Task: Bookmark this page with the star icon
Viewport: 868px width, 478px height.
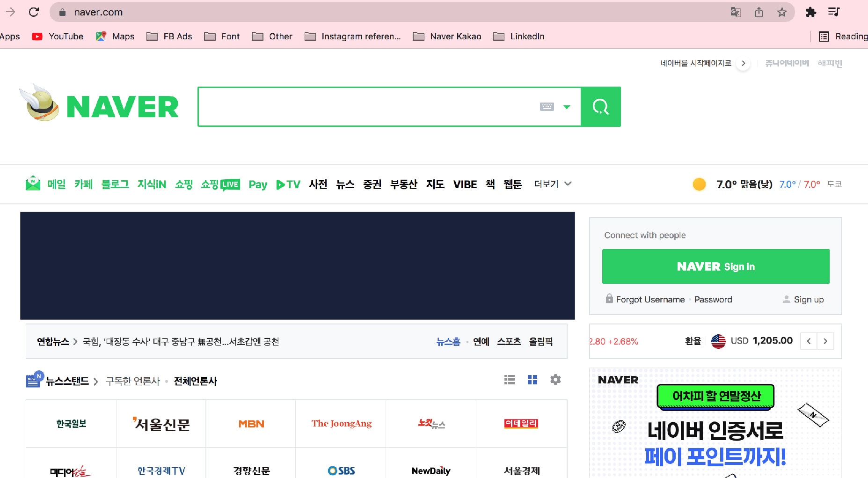Action: 782,12
